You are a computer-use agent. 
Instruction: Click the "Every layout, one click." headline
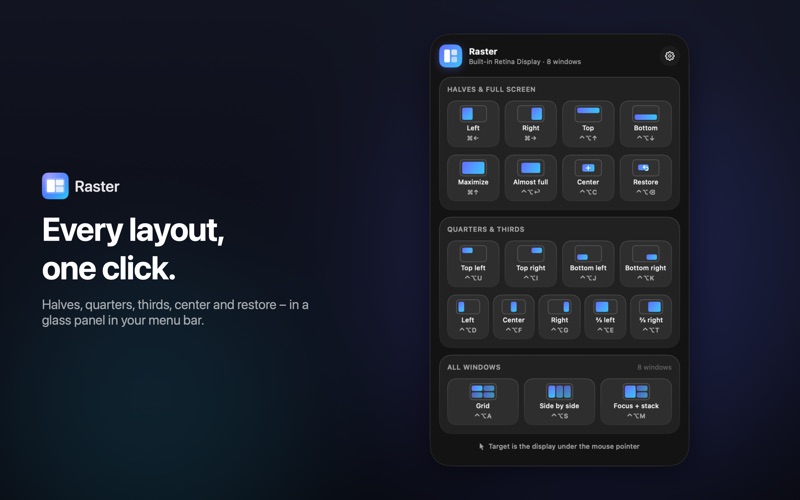click(133, 249)
